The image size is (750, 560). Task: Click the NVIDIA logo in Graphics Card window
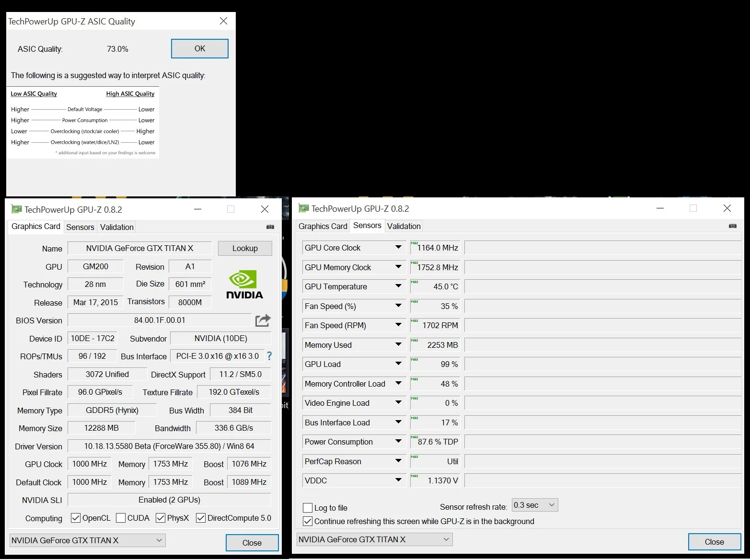pos(244,285)
